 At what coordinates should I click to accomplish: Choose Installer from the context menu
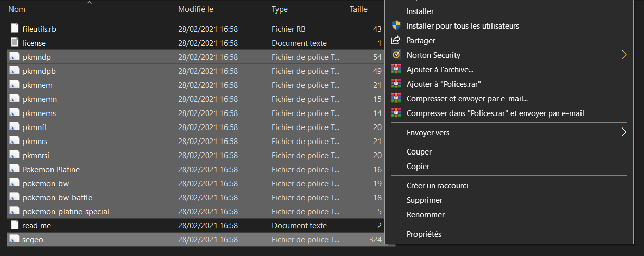pyautogui.click(x=420, y=11)
